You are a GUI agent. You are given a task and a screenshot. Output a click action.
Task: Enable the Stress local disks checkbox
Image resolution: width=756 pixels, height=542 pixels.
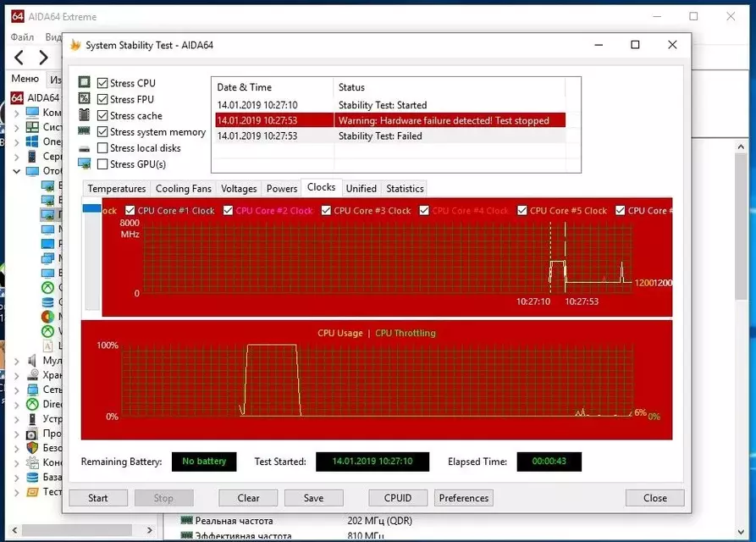(x=102, y=148)
